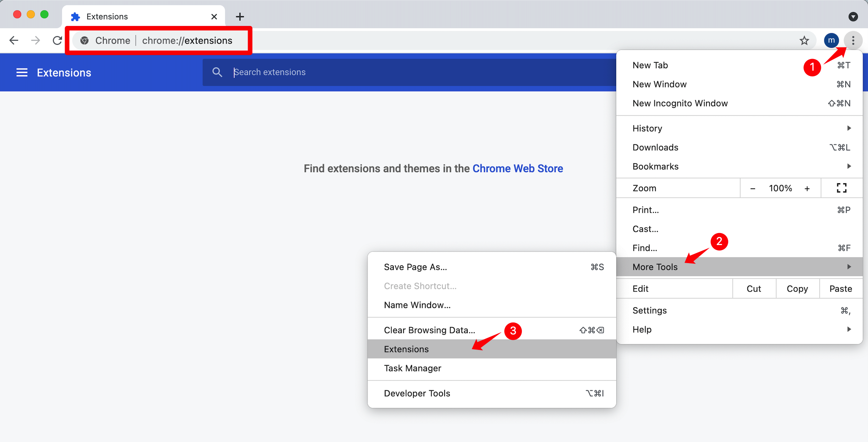Click the search magnifier icon
The image size is (868, 442).
tap(217, 72)
